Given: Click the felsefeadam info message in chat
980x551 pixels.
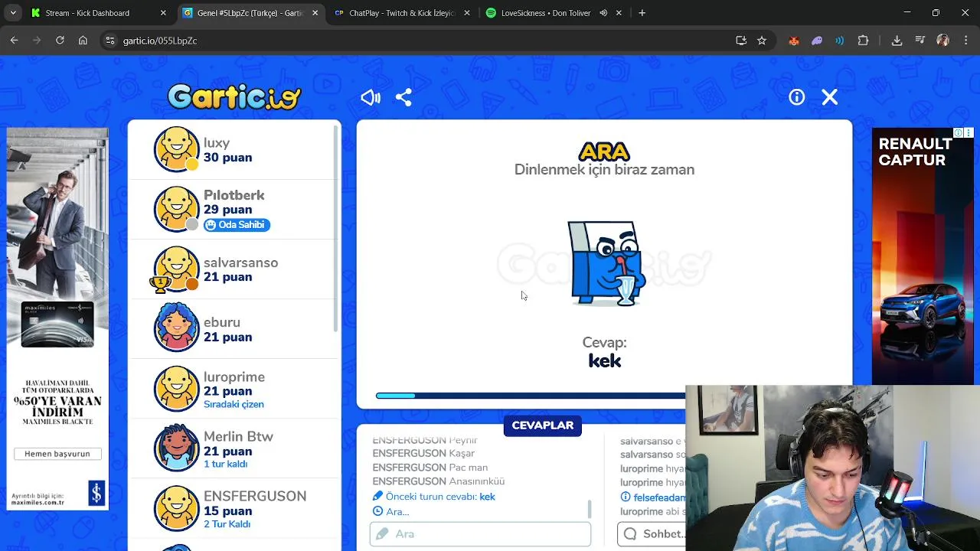Looking at the screenshot, I should pos(653,497).
